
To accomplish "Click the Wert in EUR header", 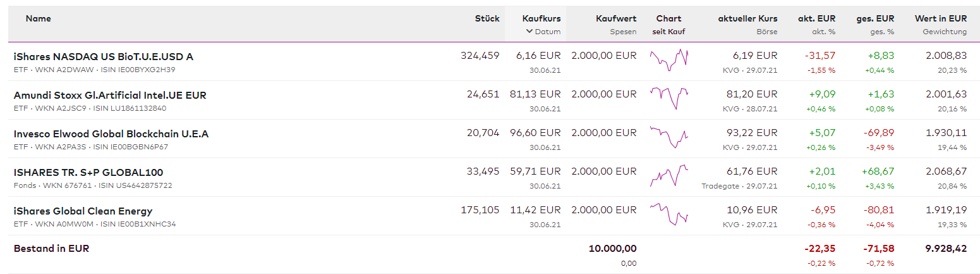I will pyautogui.click(x=940, y=18).
